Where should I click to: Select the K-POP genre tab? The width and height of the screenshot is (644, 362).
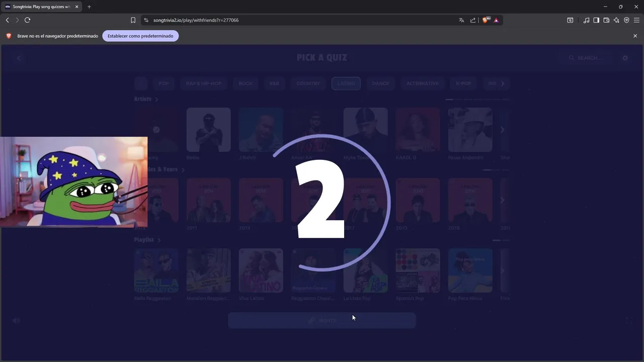(463, 83)
